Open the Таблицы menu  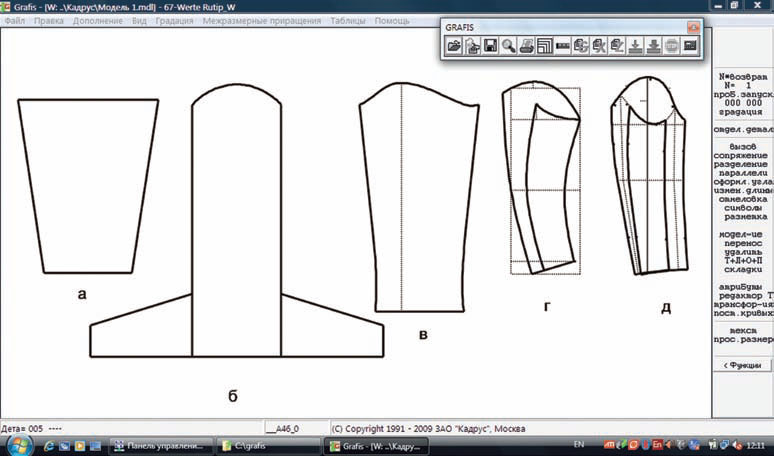pyautogui.click(x=348, y=21)
